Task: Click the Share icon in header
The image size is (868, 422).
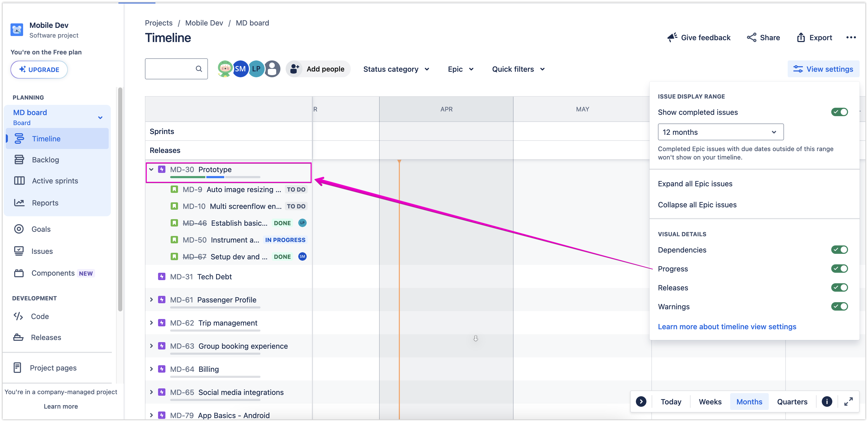Action: pos(751,37)
